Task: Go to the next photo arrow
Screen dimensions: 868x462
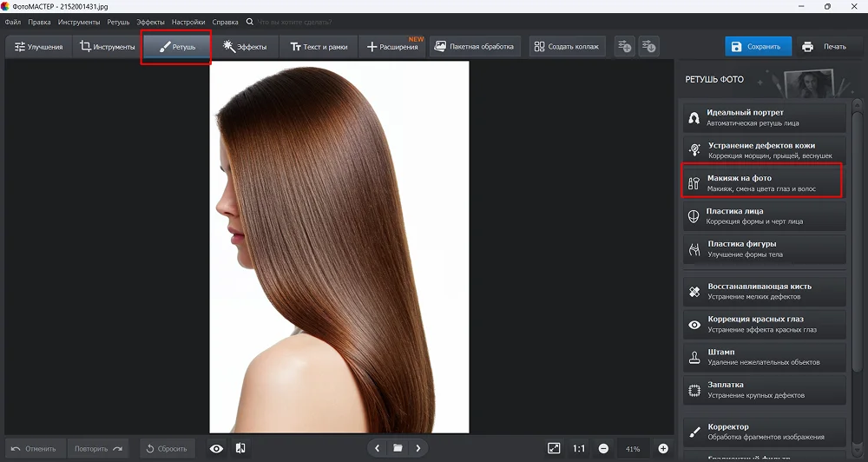Action: click(x=418, y=449)
